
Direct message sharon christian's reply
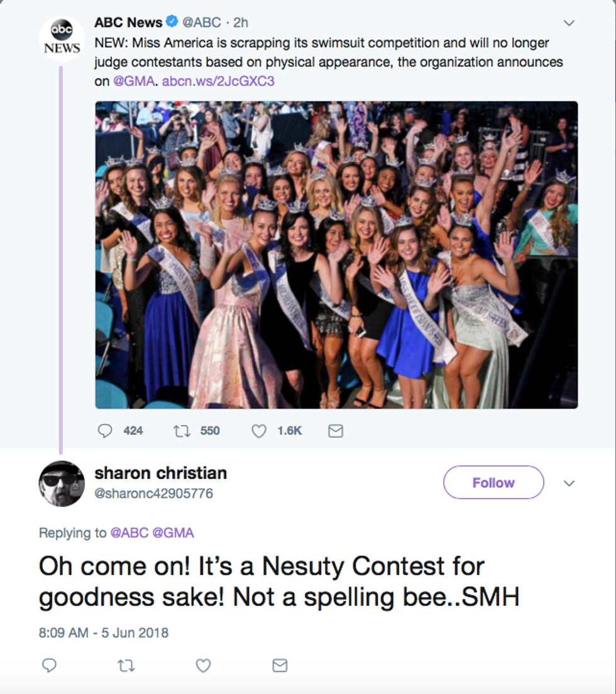point(280,665)
